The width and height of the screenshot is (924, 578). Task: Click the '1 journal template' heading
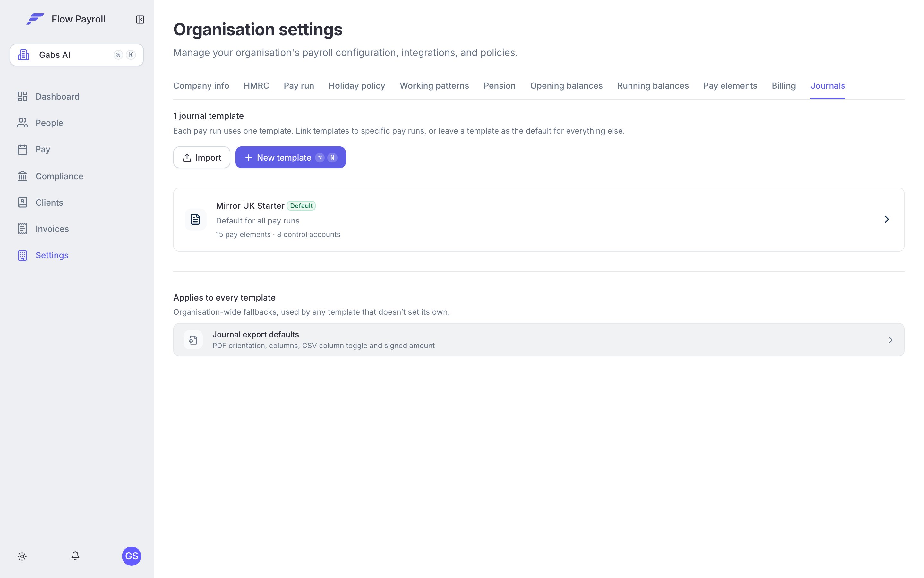[x=209, y=116]
